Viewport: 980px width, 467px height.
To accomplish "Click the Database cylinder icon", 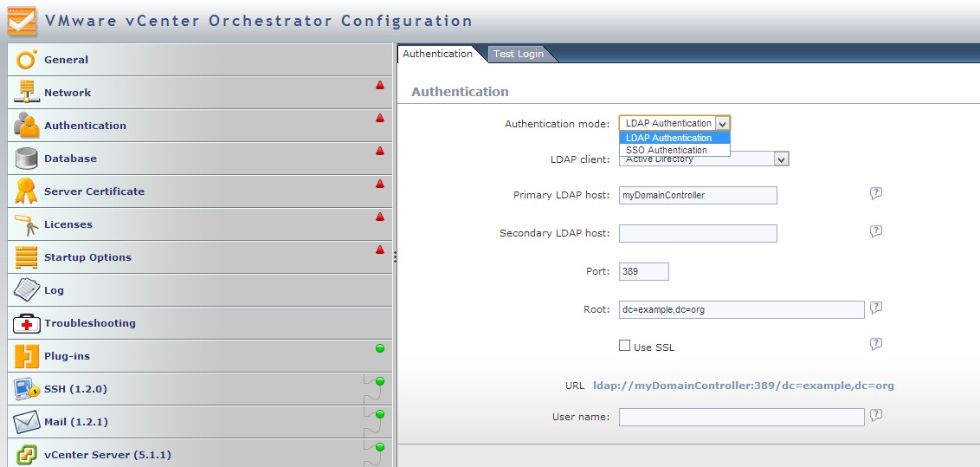I will pos(27,159).
